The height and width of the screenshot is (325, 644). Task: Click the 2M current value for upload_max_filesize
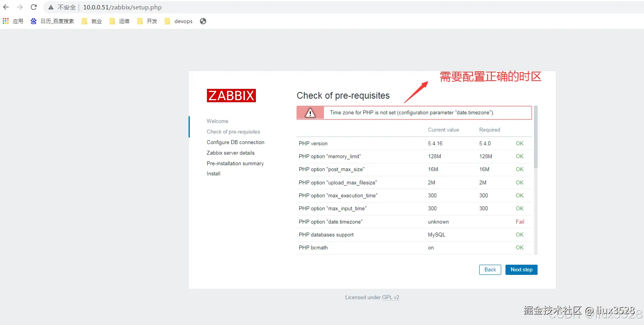coord(432,182)
